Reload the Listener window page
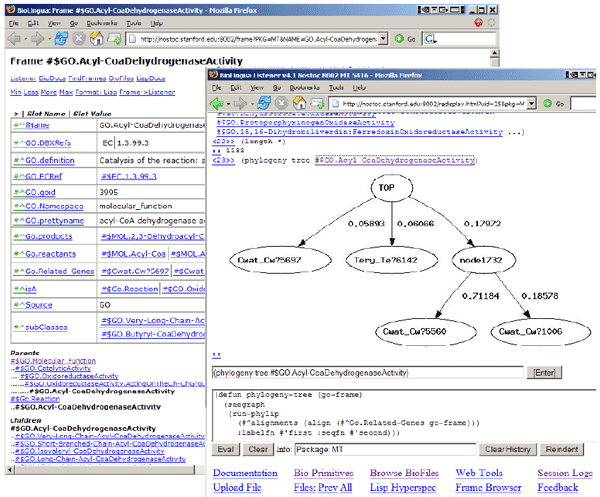This screenshot has height=497, width=600. (x=264, y=103)
